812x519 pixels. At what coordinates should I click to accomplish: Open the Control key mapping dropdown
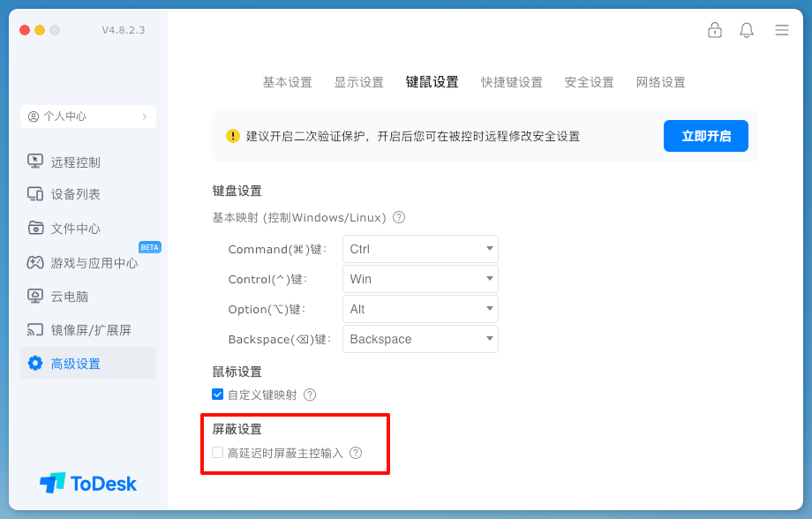pos(420,279)
